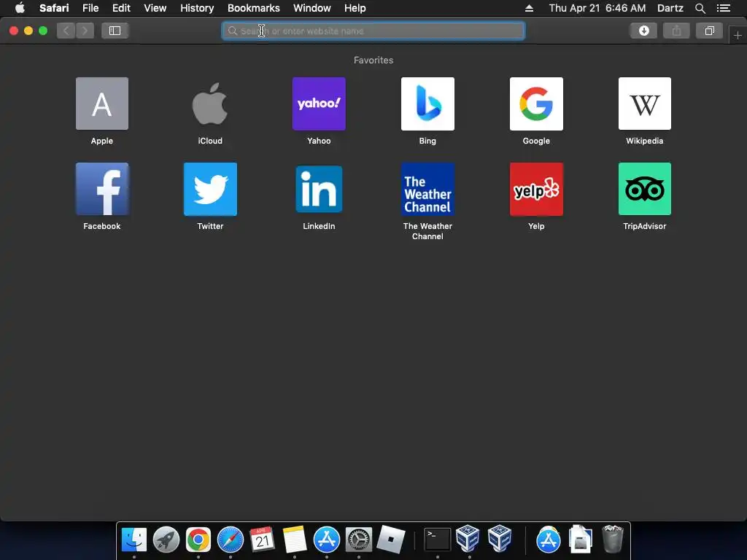Image resolution: width=747 pixels, height=560 pixels.
Task: Open Terminal from the Dock
Action: (438, 540)
